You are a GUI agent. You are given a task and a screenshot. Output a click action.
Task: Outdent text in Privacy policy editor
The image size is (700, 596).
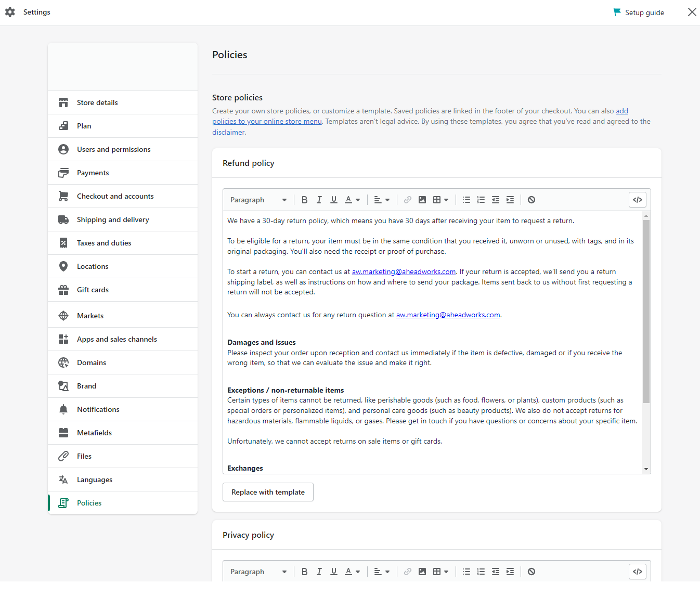point(496,572)
